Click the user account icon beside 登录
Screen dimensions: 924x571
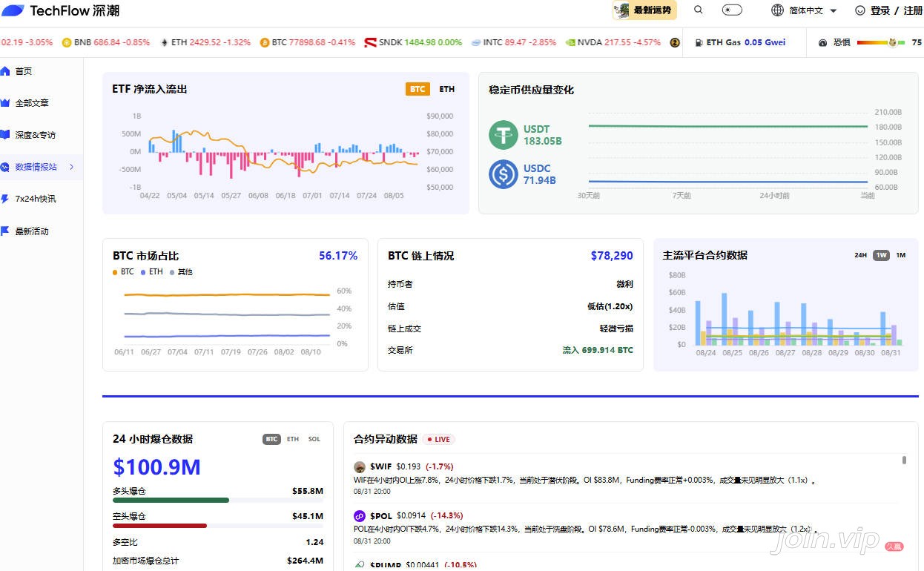click(860, 10)
